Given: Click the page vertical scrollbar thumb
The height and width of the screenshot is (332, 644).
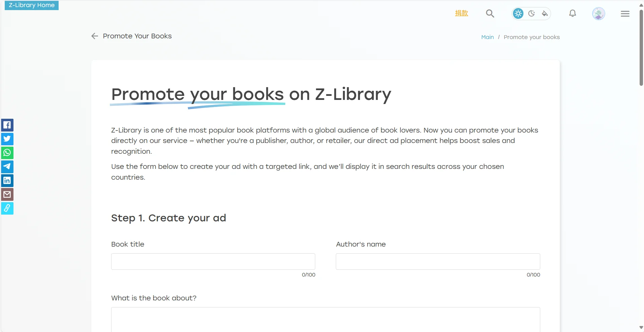Looking at the screenshot, I should tap(641, 47).
